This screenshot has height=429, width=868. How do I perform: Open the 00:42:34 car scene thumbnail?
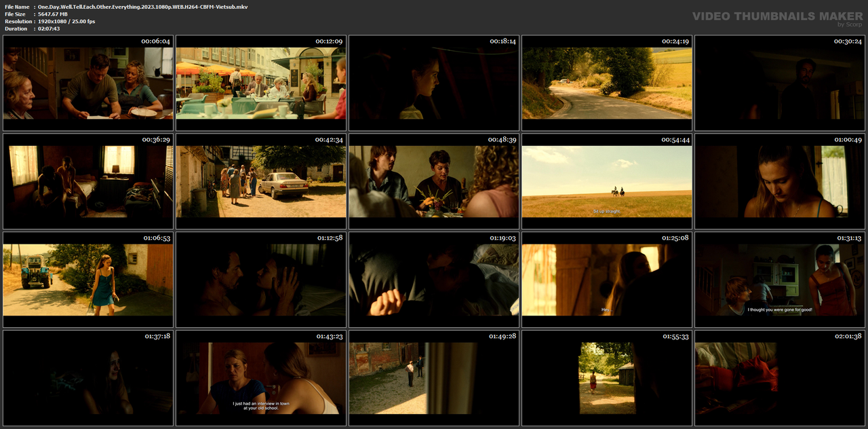click(x=261, y=181)
